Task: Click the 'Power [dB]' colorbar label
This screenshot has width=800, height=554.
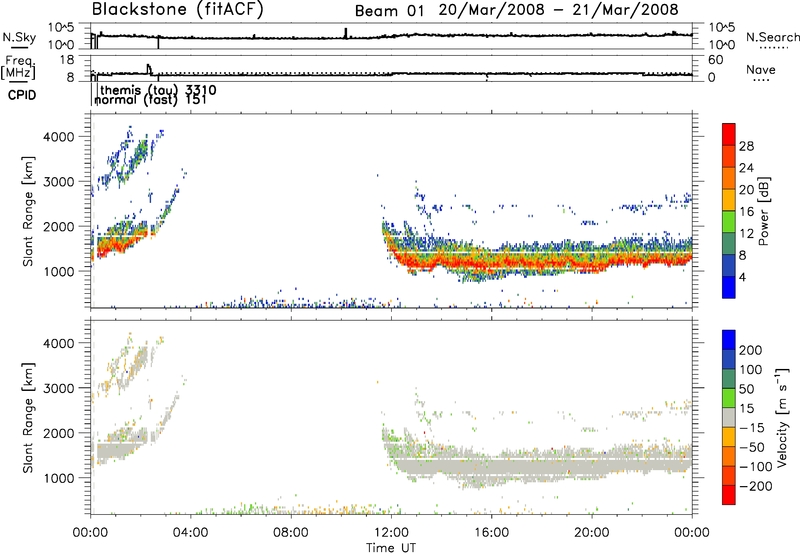Action: pyautogui.click(x=764, y=211)
